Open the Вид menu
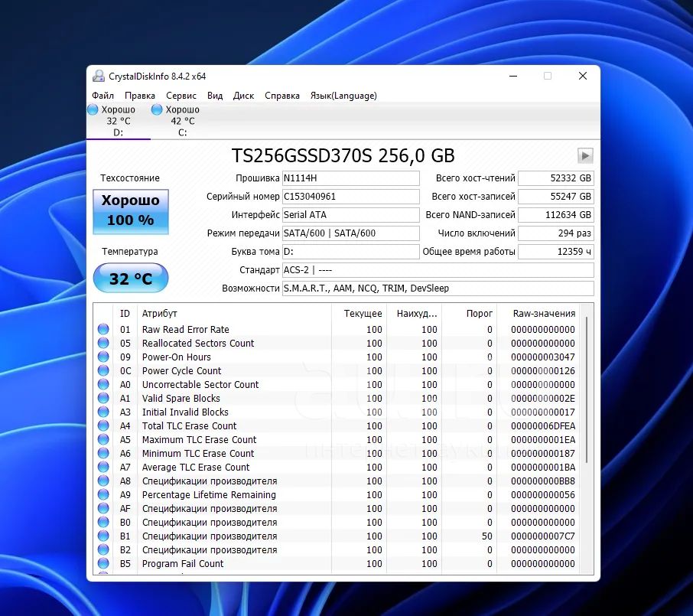The width and height of the screenshot is (693, 616). pos(215,96)
